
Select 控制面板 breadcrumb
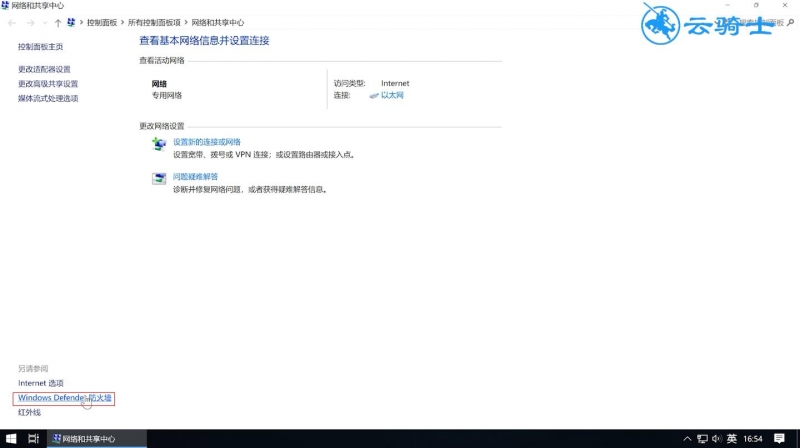(x=102, y=22)
